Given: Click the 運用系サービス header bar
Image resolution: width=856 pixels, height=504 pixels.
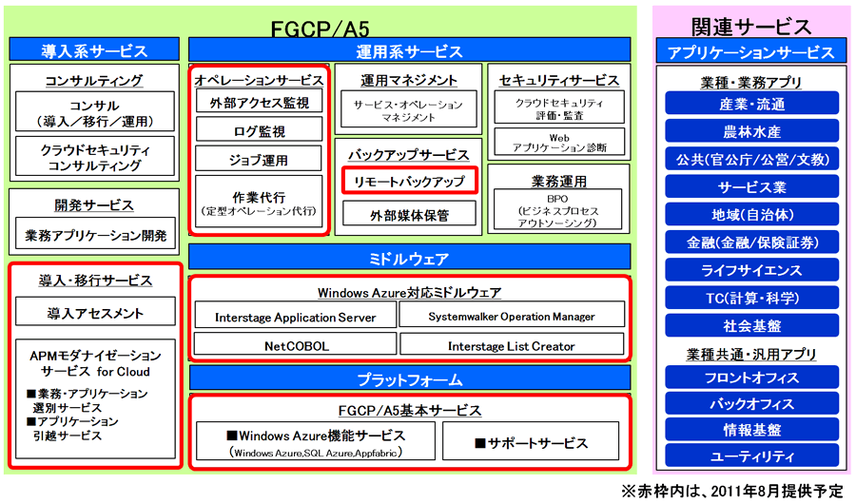Looking at the screenshot, I should 410,51.
